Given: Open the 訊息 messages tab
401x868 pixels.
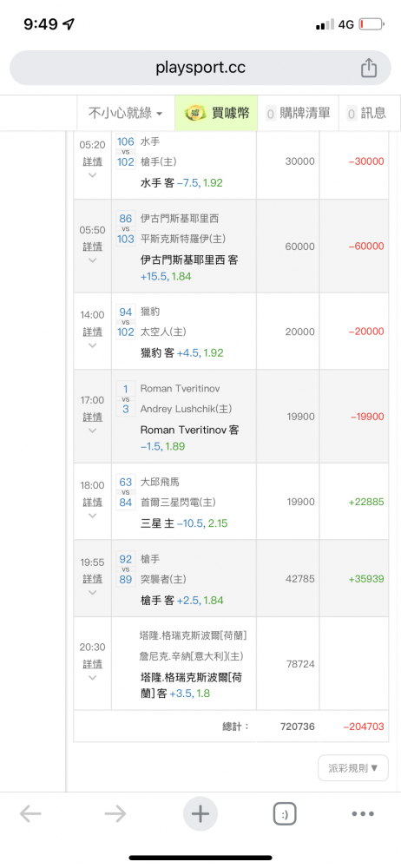Looking at the screenshot, I should 366,113.
